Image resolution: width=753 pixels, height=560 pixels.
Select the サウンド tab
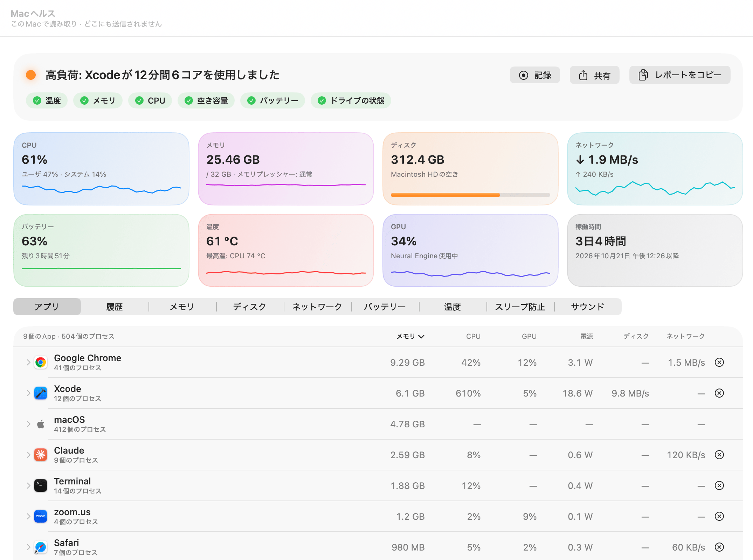click(x=588, y=307)
